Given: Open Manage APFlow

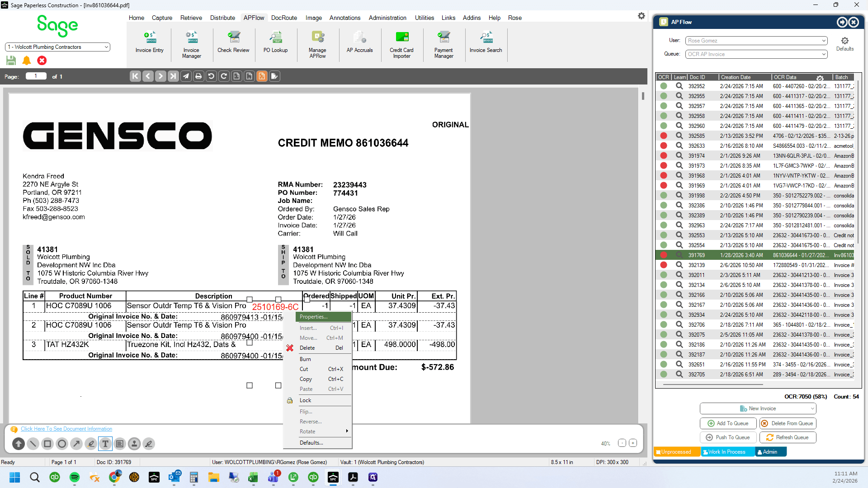Looking at the screenshot, I should (317, 45).
